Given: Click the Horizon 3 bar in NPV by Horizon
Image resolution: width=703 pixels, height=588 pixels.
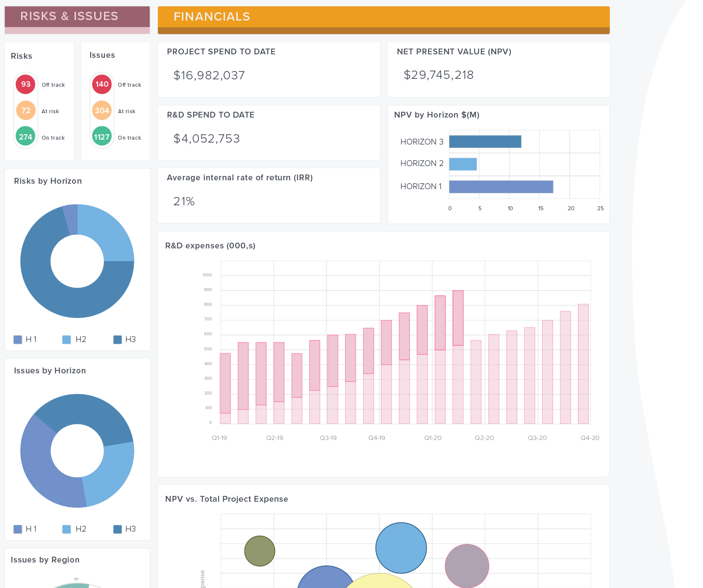Looking at the screenshot, I should tap(485, 142).
